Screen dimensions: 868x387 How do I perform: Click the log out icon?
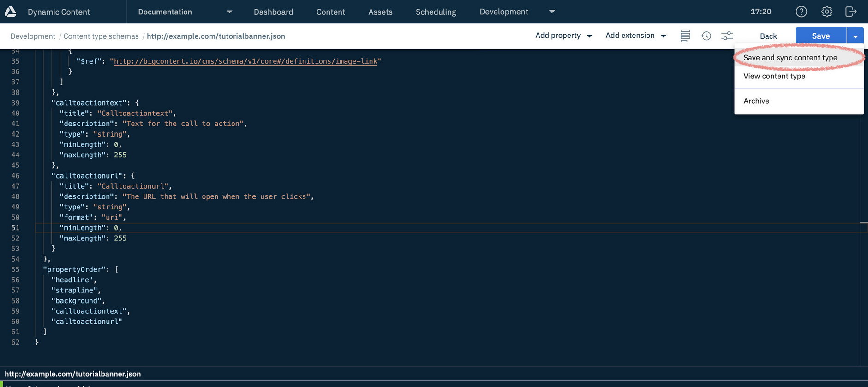pos(851,12)
